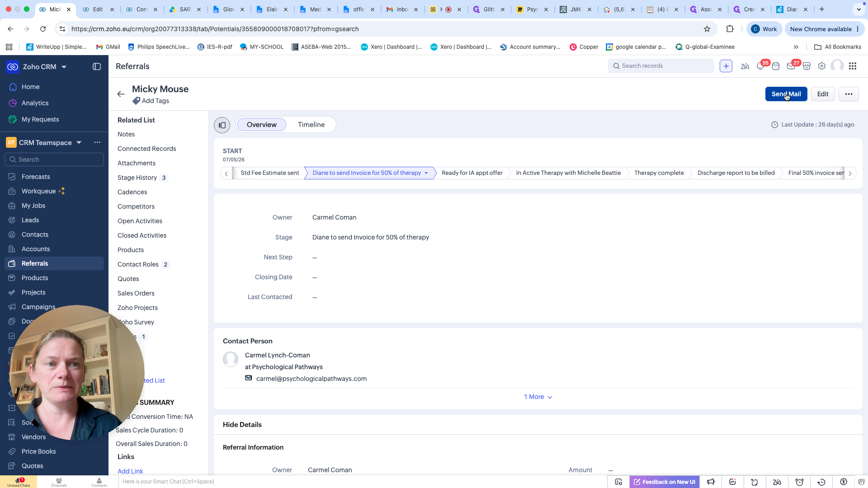
Task: Click the Zia assistant icon in top bar
Action: (x=745, y=66)
